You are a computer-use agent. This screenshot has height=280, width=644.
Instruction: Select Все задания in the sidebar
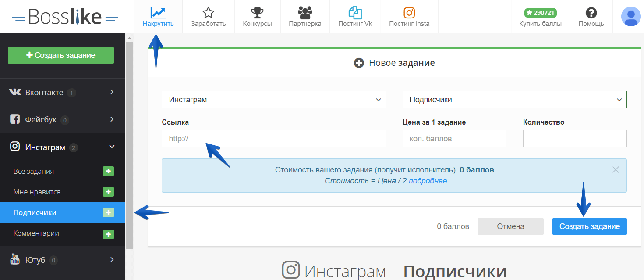[34, 171]
